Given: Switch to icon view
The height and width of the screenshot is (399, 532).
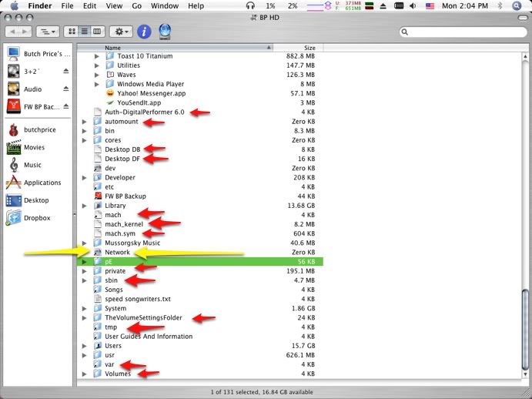Looking at the screenshot, I should [72, 32].
